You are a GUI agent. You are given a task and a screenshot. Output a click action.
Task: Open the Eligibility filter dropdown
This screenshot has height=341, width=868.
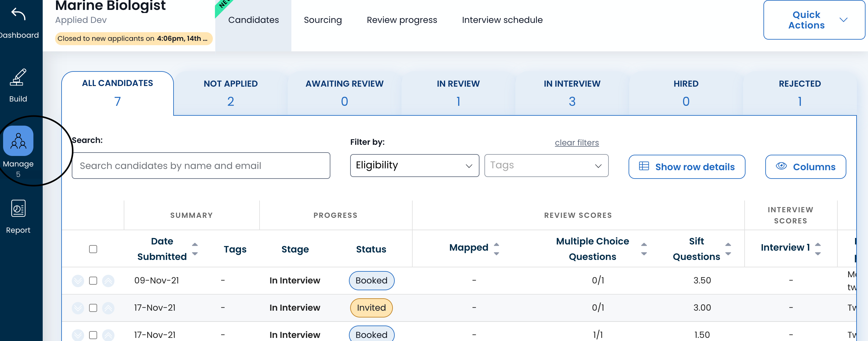[414, 166]
